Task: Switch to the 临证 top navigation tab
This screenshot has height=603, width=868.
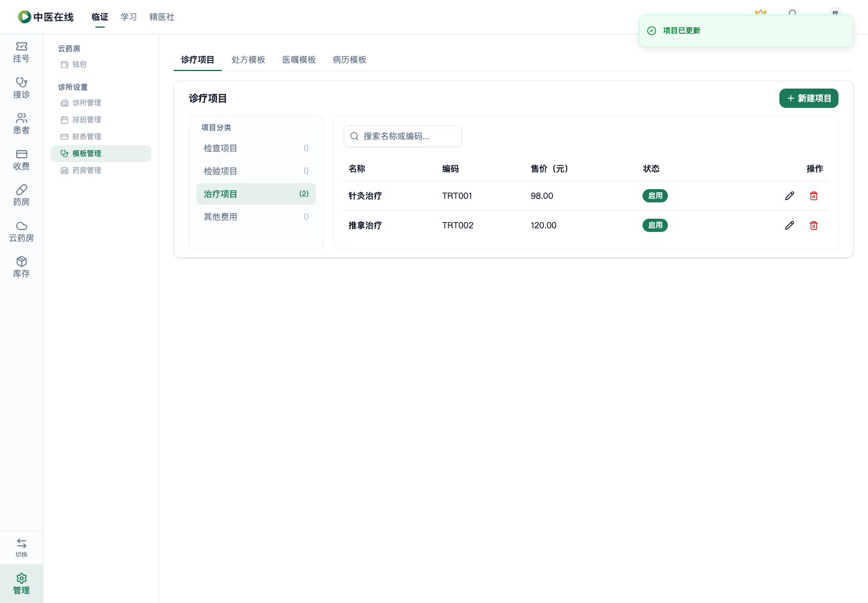Action: coord(100,17)
